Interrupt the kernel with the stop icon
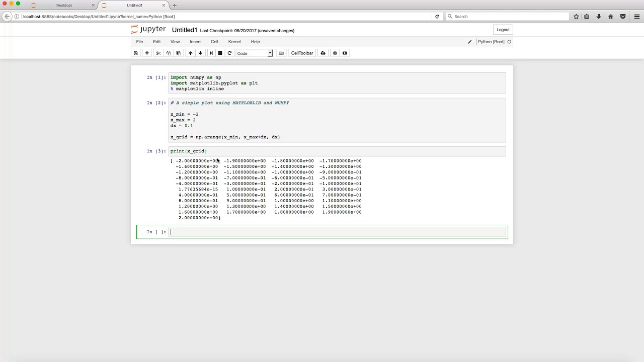The image size is (644, 362). coord(220,53)
